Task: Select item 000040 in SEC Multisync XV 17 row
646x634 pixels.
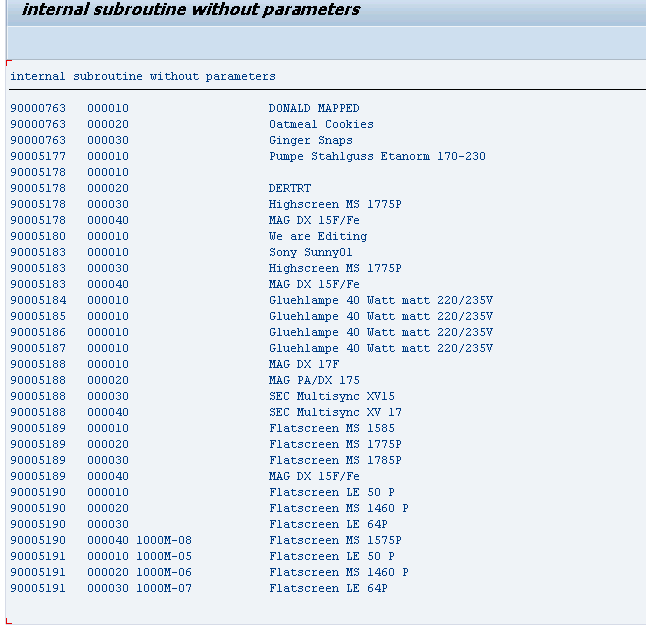Action: coord(108,412)
